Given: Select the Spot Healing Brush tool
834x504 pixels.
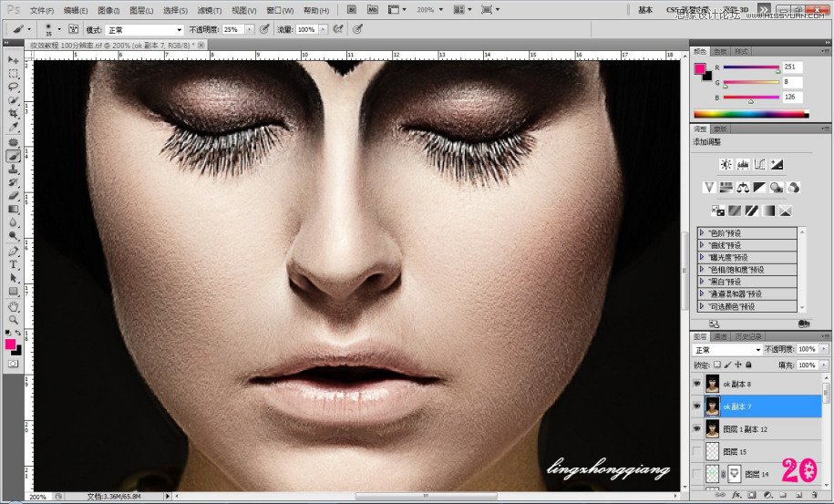Looking at the screenshot, I should point(13,142).
